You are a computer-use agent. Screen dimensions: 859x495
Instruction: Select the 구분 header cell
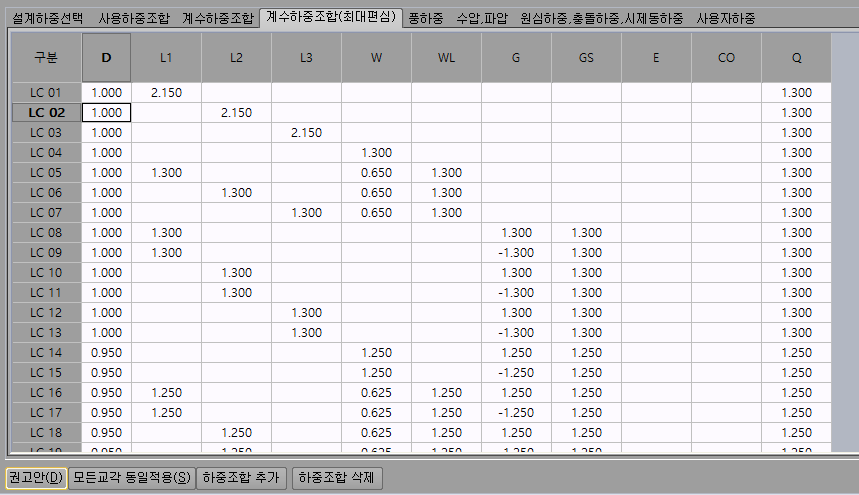tap(47, 57)
